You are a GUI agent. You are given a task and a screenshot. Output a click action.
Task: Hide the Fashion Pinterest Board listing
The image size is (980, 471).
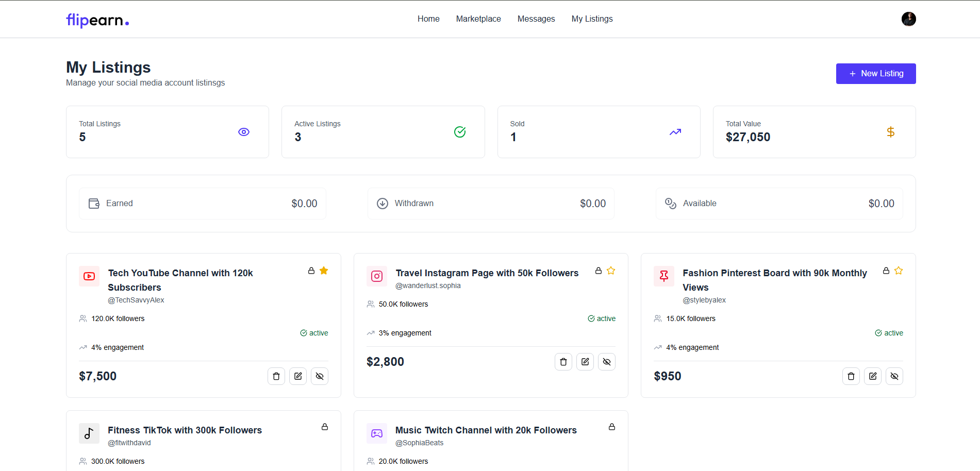tap(894, 376)
